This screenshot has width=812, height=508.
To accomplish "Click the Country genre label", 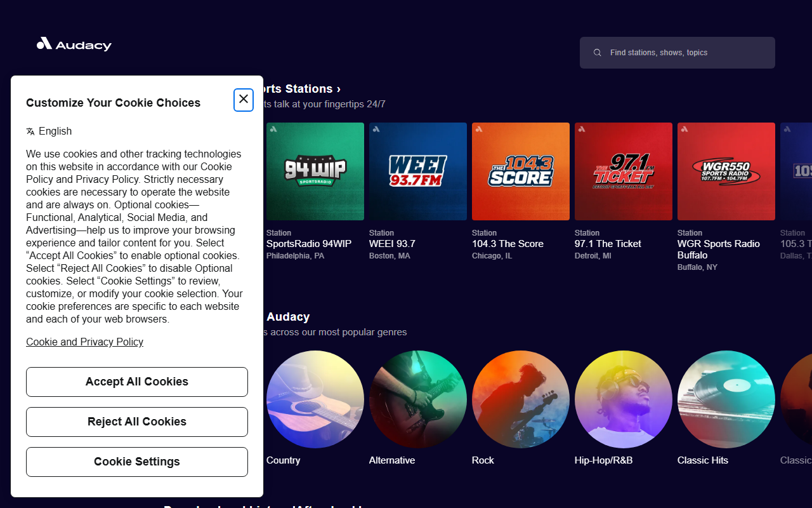I will pos(284,460).
